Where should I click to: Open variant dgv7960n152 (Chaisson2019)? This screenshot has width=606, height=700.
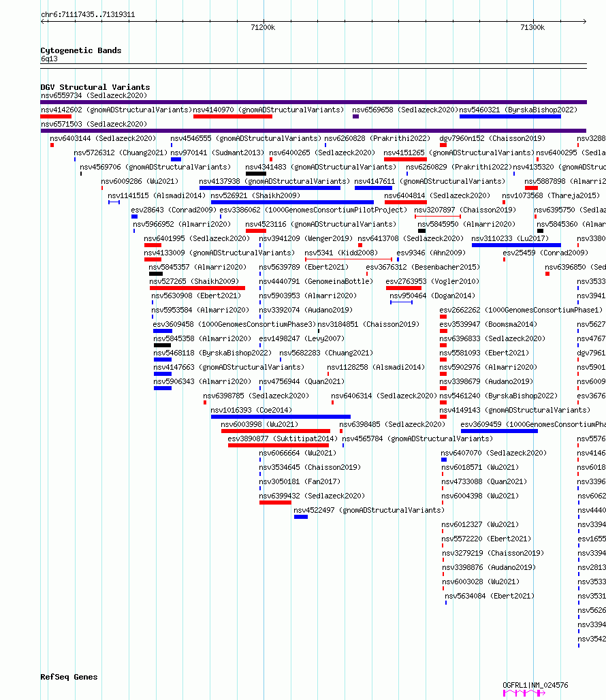[492, 138]
